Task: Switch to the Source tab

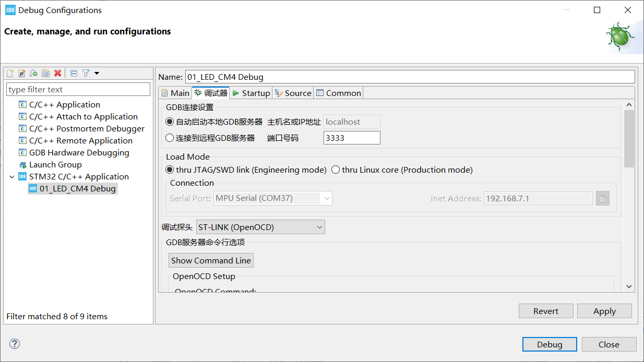Action: (x=293, y=93)
